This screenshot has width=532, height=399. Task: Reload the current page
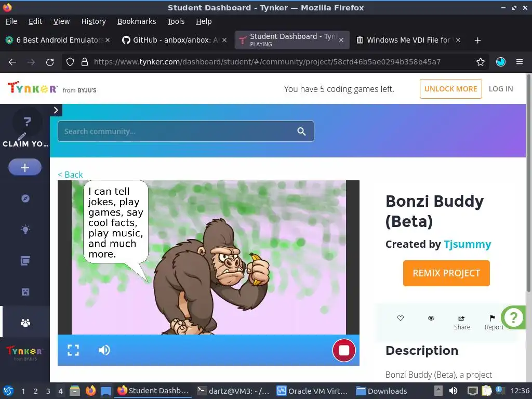(50, 62)
